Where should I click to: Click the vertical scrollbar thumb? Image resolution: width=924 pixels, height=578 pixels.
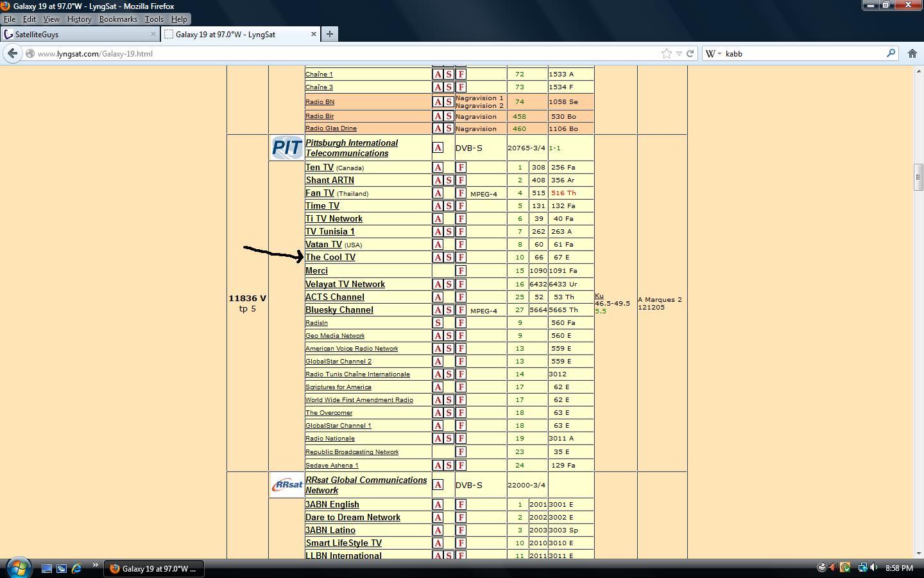coord(918,177)
